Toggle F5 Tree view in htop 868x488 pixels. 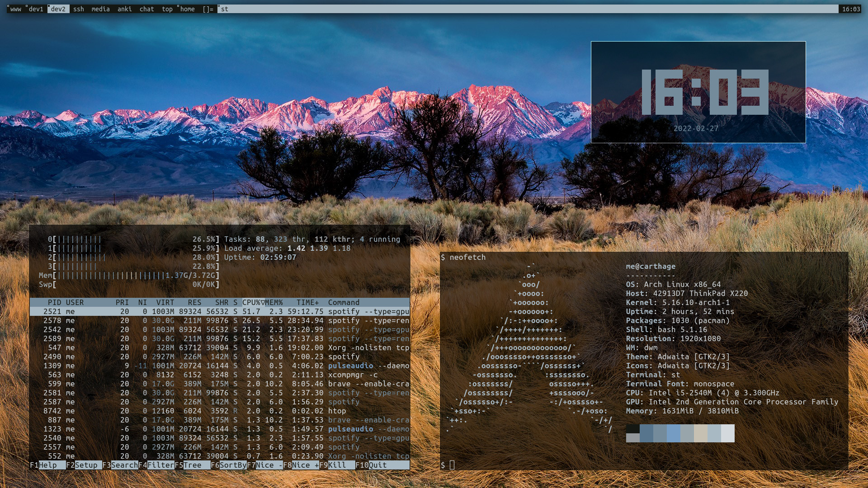tap(193, 465)
